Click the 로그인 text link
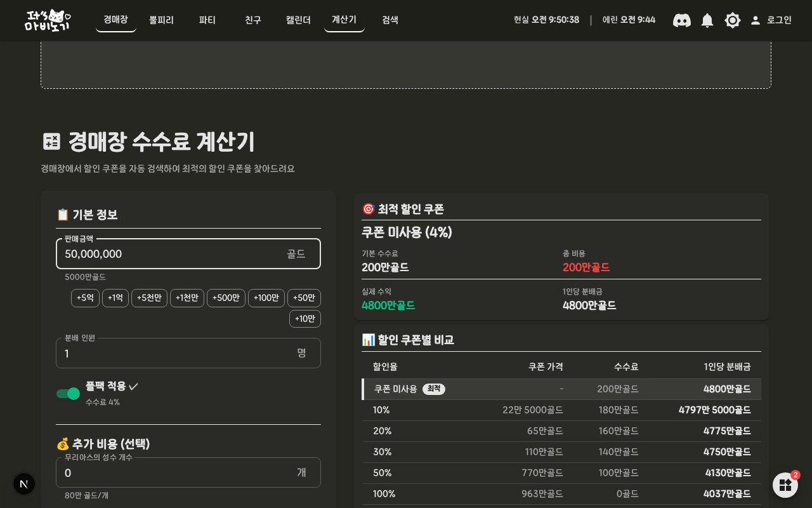 pos(779,20)
